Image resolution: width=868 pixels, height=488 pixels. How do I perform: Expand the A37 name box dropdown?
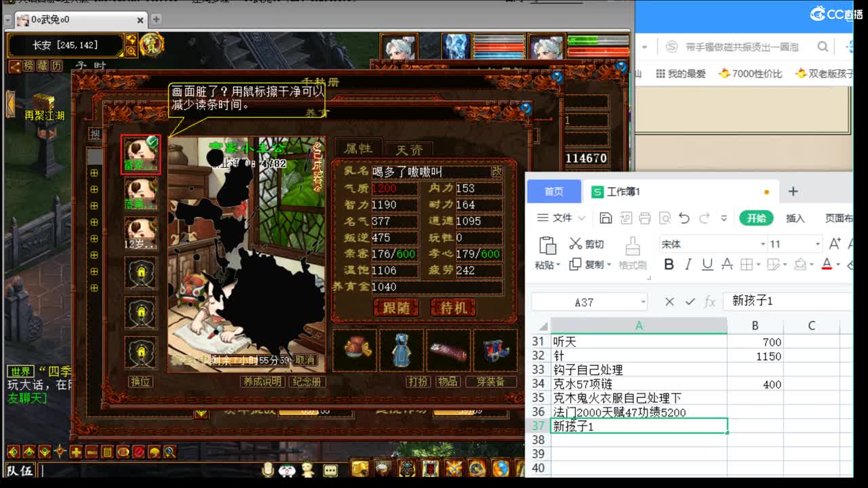(x=643, y=302)
